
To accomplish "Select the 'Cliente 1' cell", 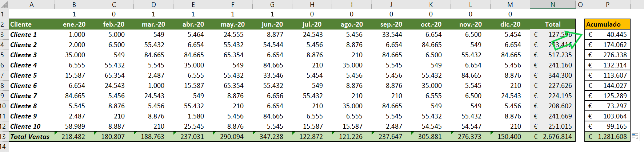I will pyautogui.click(x=32, y=35).
